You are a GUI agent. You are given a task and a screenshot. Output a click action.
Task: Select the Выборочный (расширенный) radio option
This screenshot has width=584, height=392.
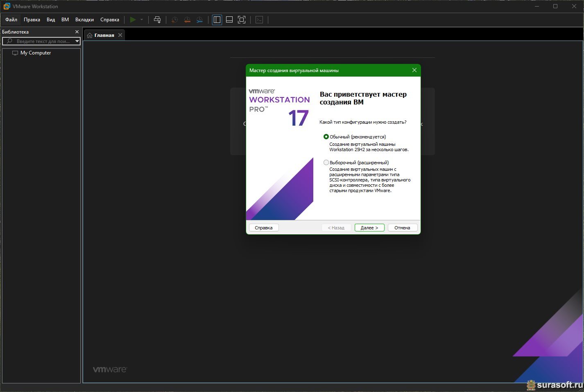(326, 163)
